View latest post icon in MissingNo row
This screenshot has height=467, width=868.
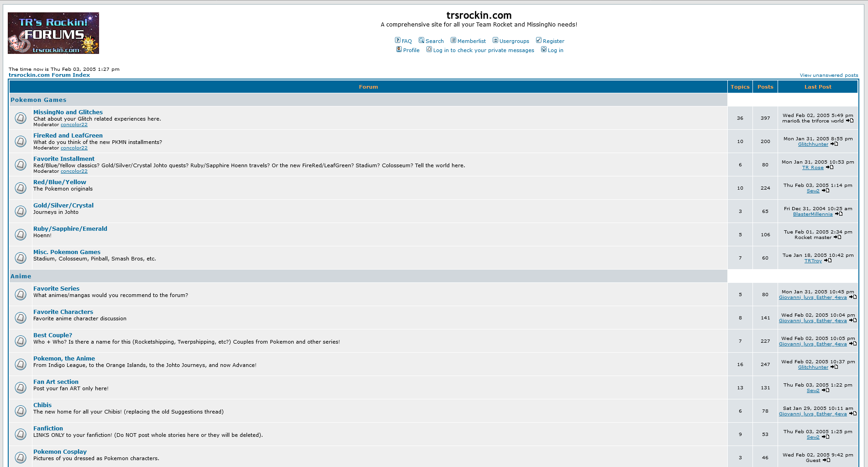click(850, 121)
